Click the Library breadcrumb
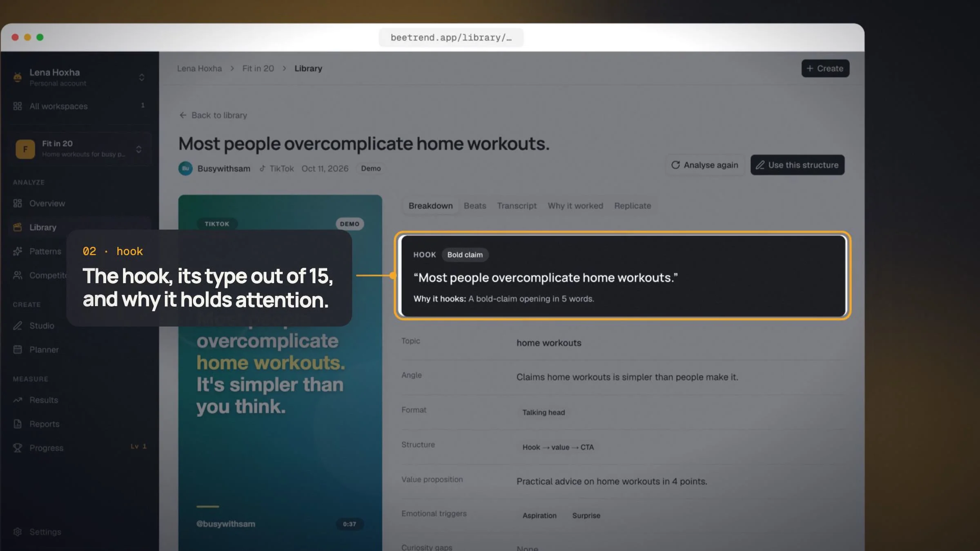The height and width of the screenshot is (551, 980). pos(308,69)
